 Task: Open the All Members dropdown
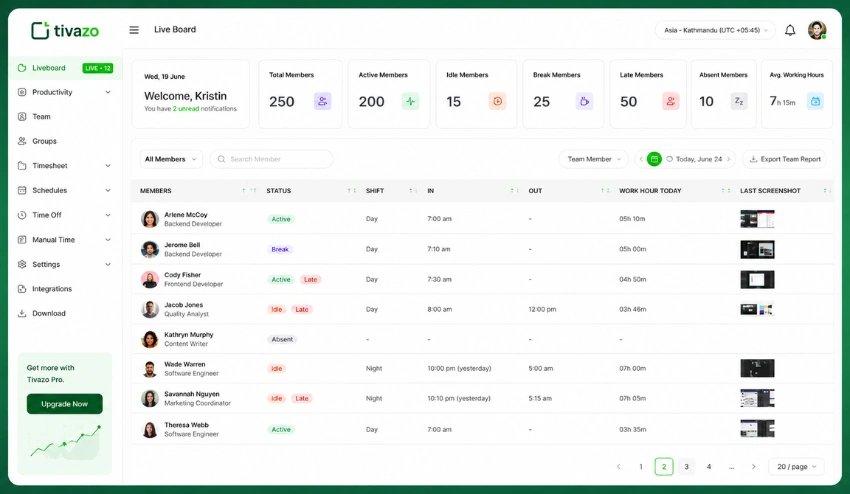[171, 159]
